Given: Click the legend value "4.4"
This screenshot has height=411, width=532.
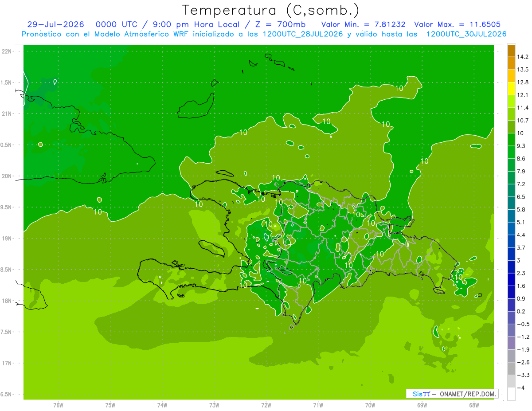Looking at the screenshot, I should 521,235.
